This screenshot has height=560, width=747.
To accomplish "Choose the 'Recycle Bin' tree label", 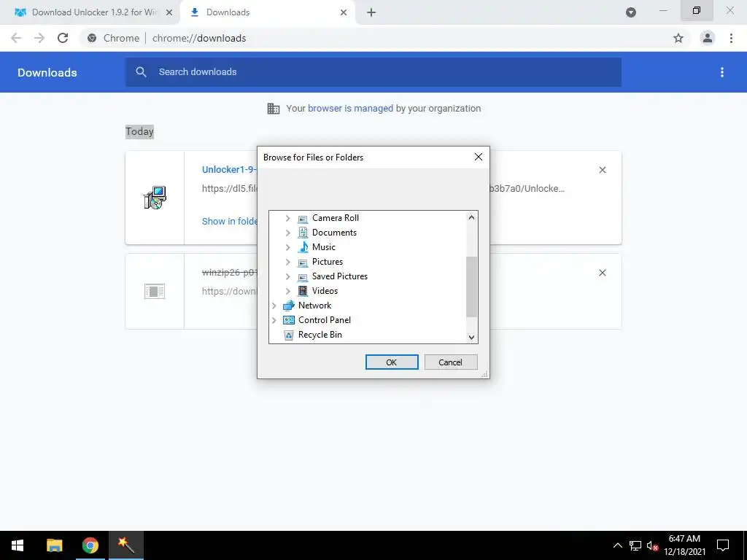I will point(320,335).
